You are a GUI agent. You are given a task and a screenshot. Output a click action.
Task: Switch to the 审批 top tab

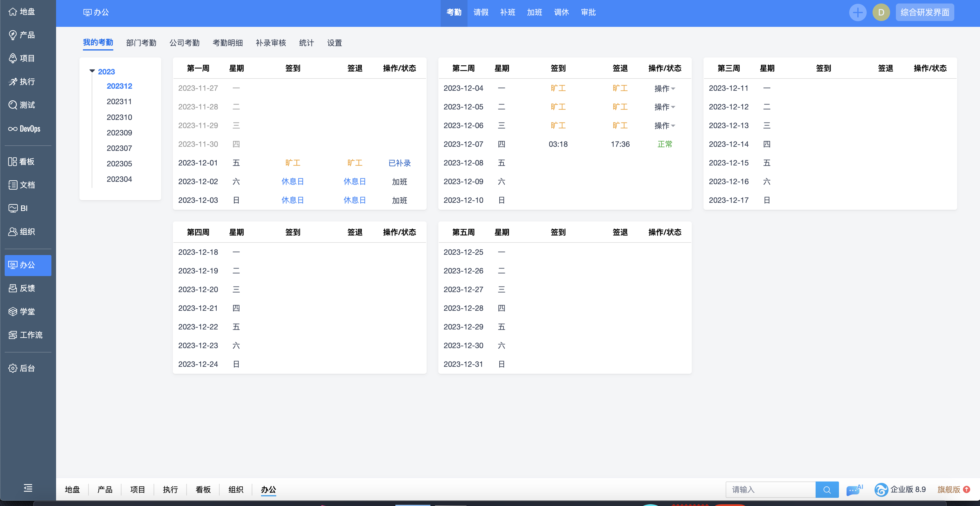tap(588, 12)
